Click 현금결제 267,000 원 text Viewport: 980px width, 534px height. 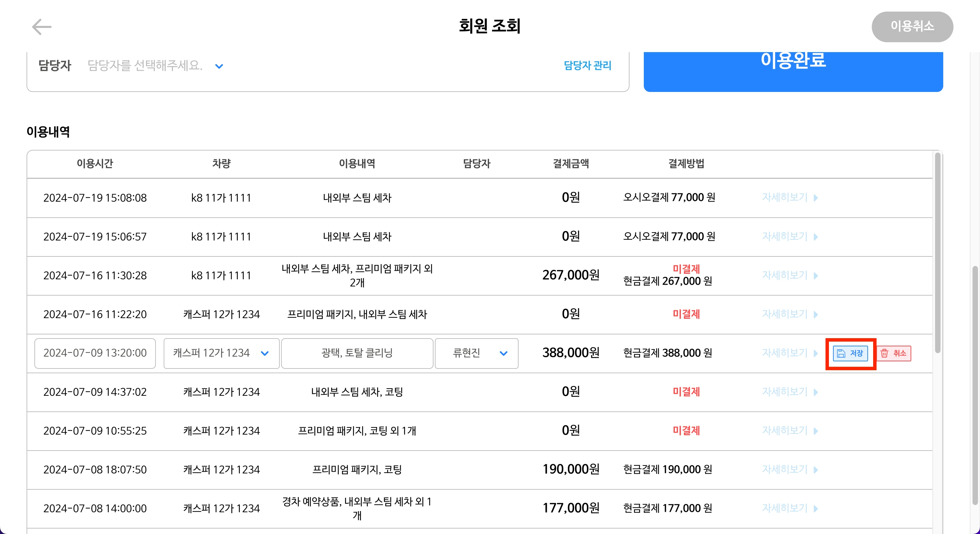[668, 281]
